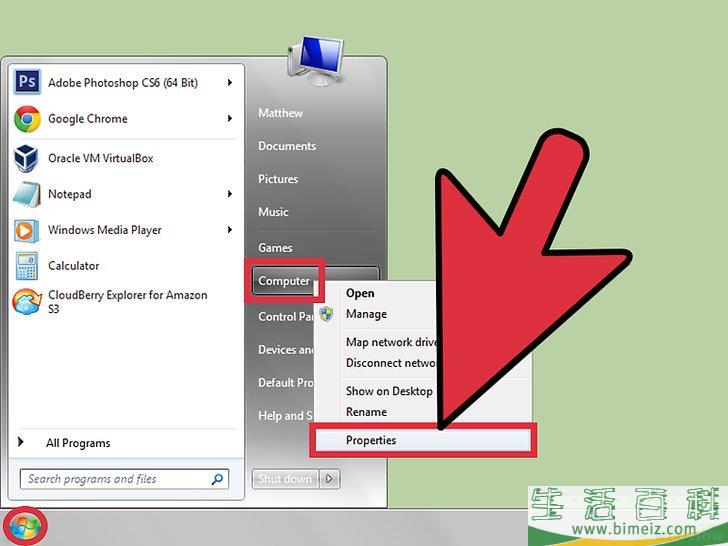Screen dimensions: 728x546
Task: Click the Notepad label
Action: click(70, 194)
